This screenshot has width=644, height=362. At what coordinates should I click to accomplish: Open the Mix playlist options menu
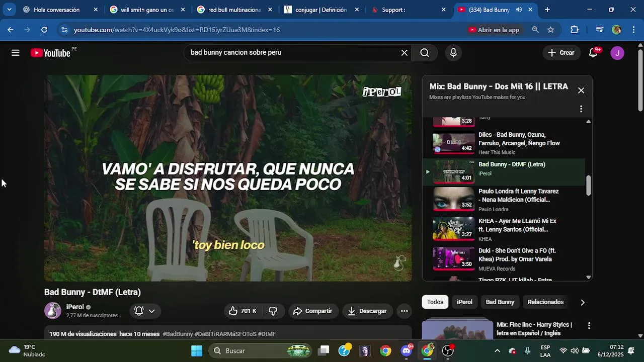(x=581, y=109)
